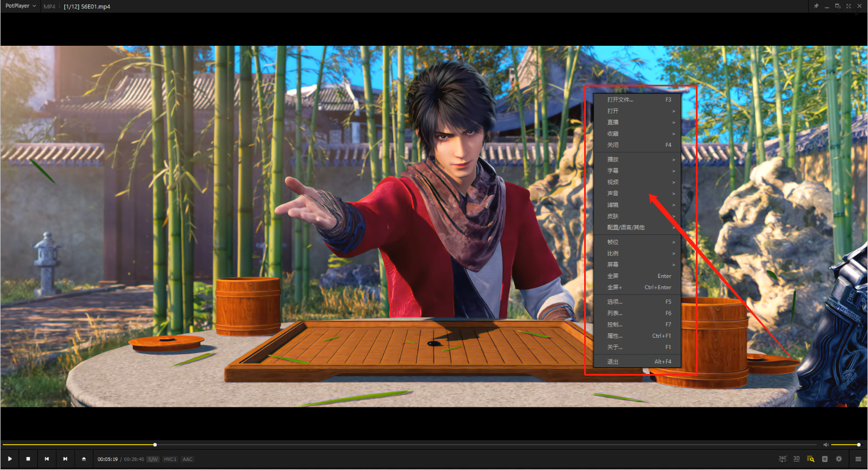Select 全屏 with the Enter shortcut
Viewport: 868px width, 470px height.
[x=637, y=276]
